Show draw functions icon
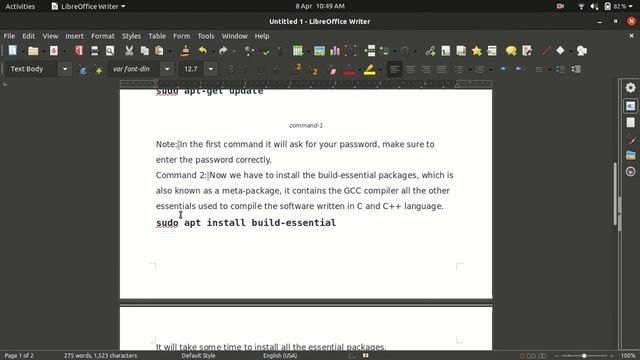The height and width of the screenshot is (360, 640). point(582,51)
